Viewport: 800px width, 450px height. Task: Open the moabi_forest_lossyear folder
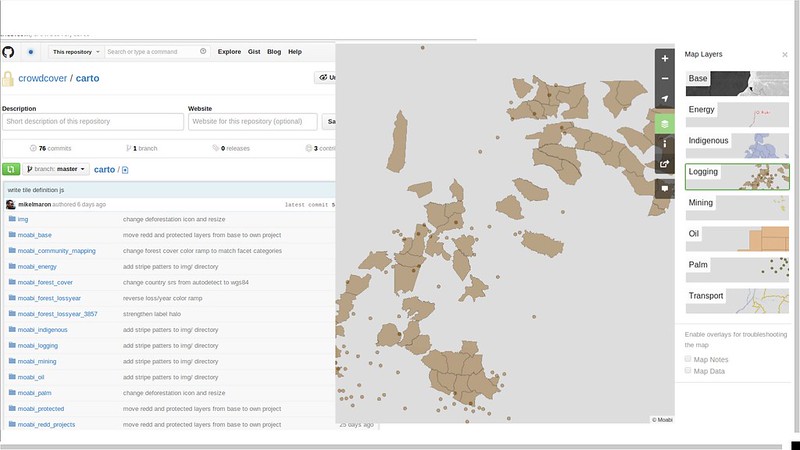[x=49, y=298]
